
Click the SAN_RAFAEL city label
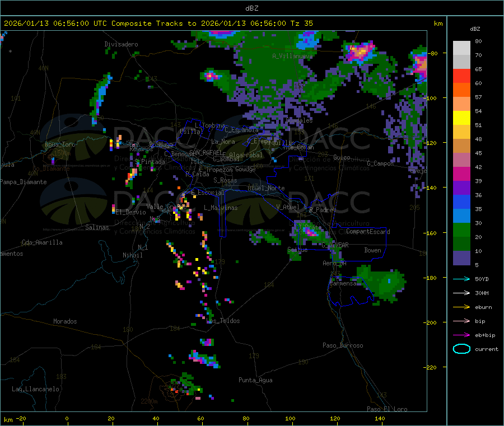[206, 152]
